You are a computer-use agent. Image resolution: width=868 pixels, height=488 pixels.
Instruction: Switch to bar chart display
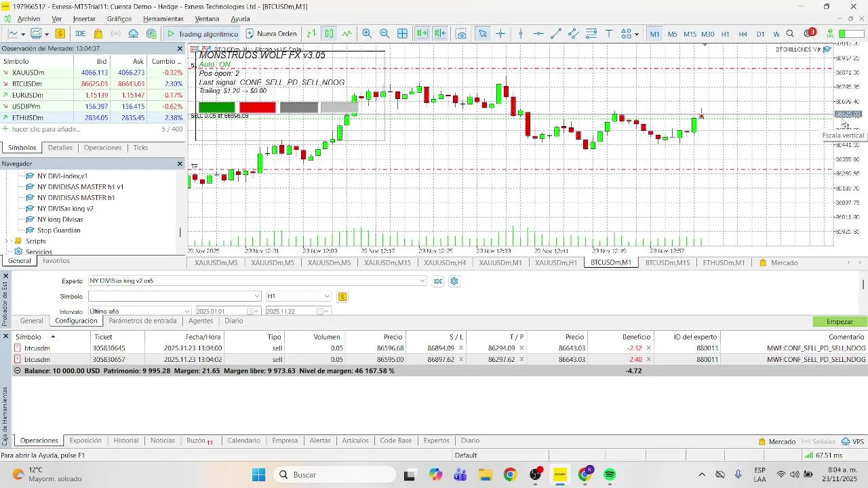(311, 33)
